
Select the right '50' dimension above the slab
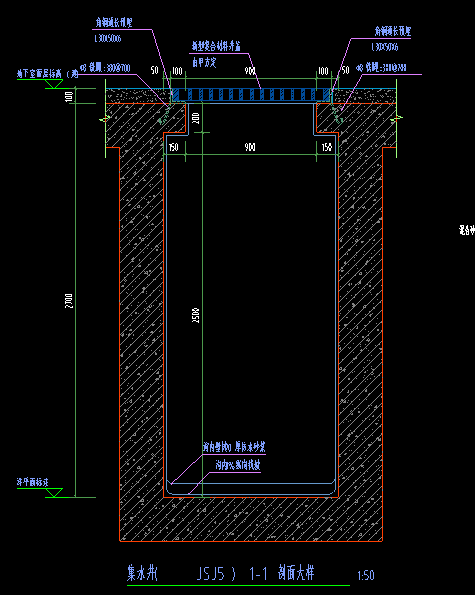tap(345, 70)
